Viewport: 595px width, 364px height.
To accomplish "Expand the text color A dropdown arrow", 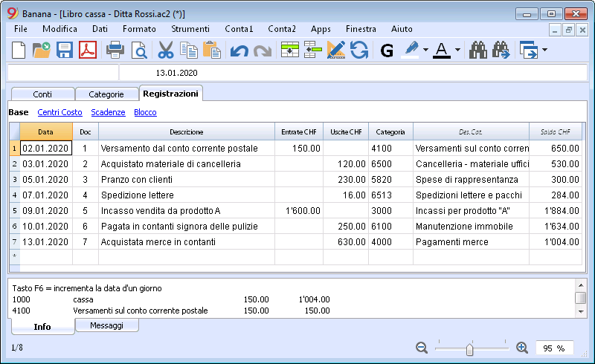I will (x=457, y=50).
